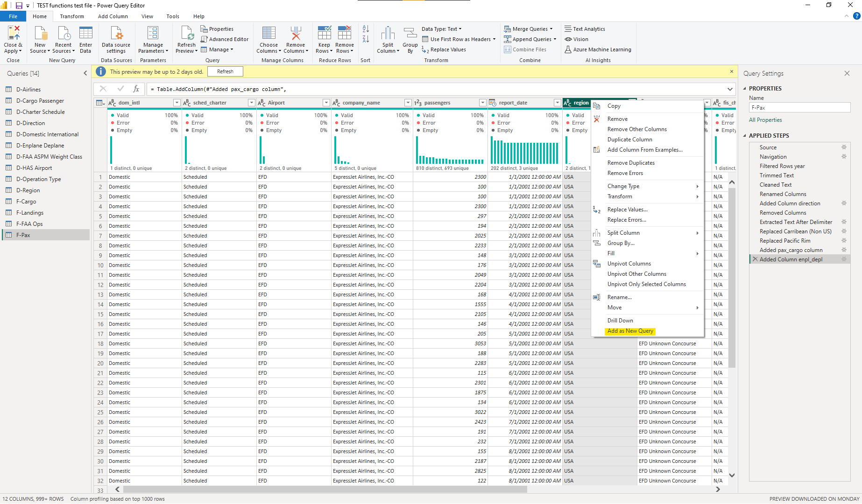Screen dimensions: 862x504
Task: Collapse the APPLIED STEPS section
Action: 745,136
